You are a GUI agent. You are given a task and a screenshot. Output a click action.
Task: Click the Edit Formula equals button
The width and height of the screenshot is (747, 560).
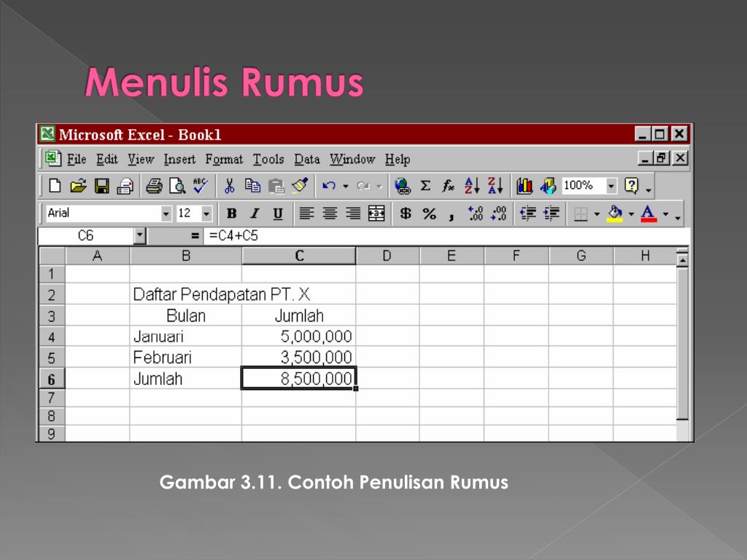pos(194,236)
